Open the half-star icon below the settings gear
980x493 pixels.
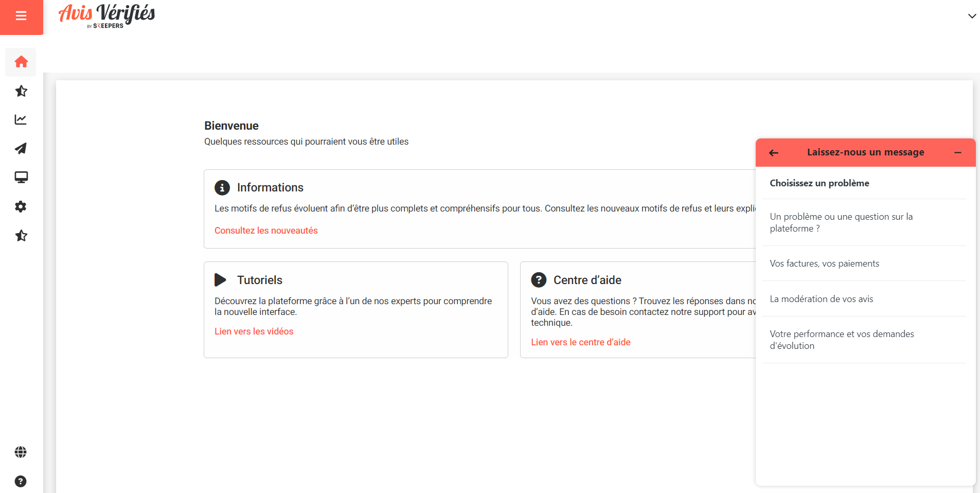tap(21, 236)
